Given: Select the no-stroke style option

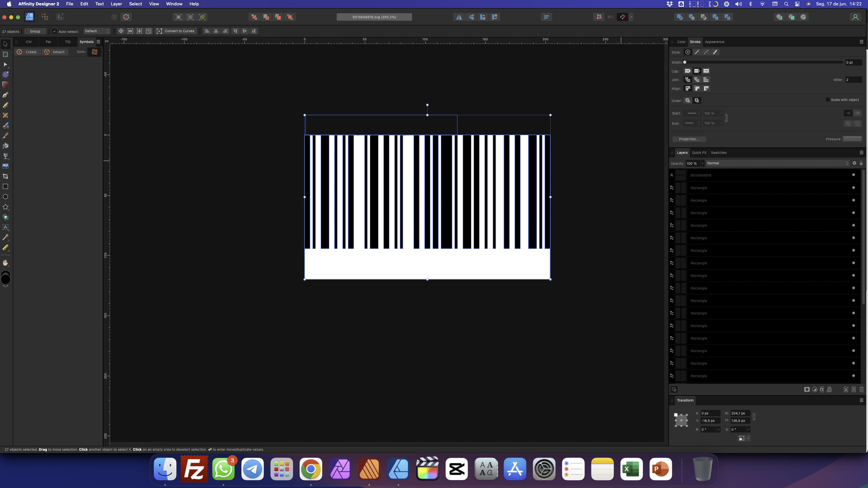Looking at the screenshot, I should (x=688, y=52).
